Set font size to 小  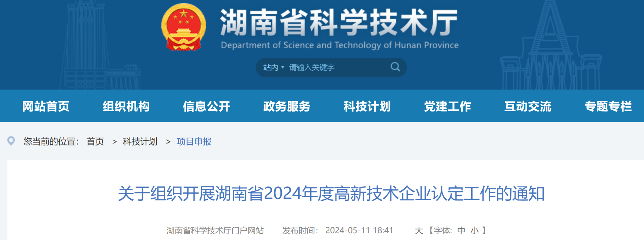coord(475,231)
